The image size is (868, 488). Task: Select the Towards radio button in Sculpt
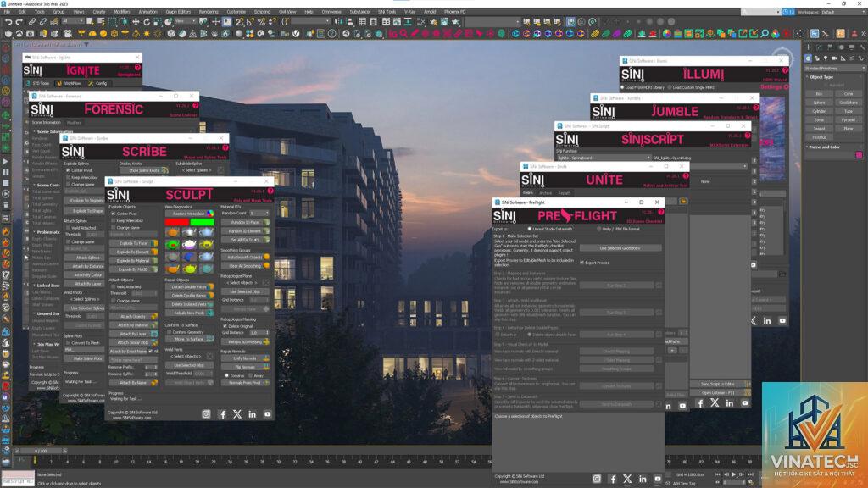pyautogui.click(x=227, y=375)
